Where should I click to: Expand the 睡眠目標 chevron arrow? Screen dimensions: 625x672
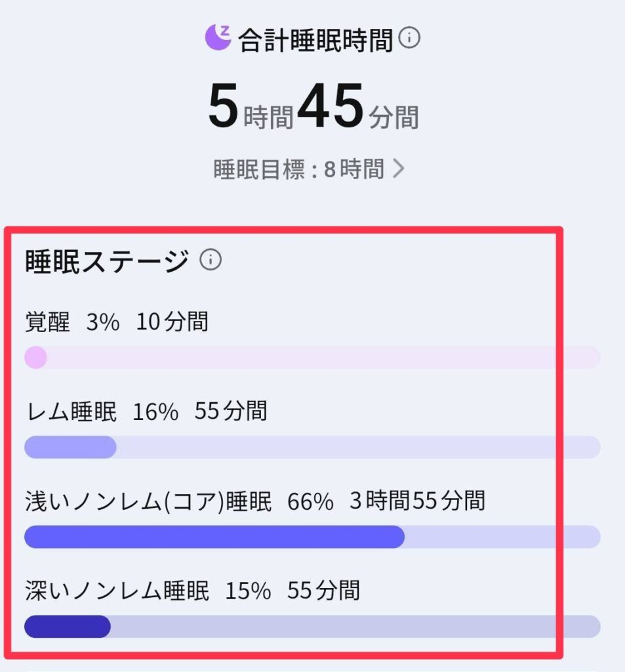(398, 169)
